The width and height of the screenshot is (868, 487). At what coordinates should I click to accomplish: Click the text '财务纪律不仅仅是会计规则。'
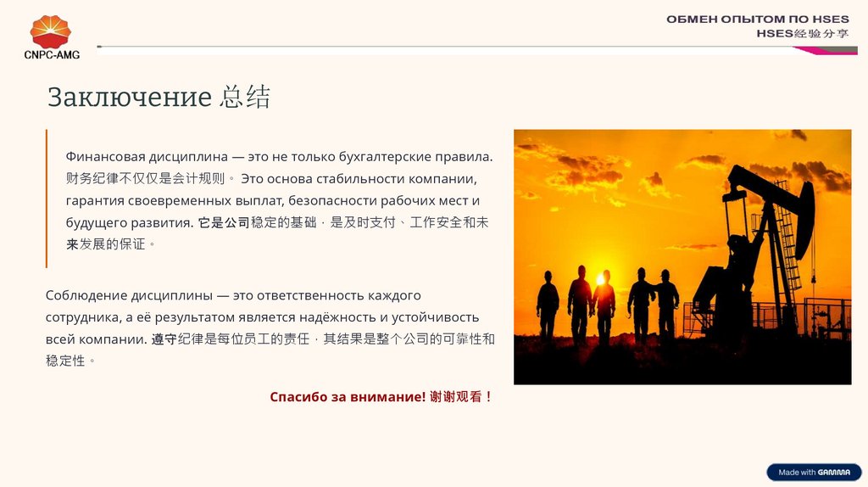click(x=151, y=178)
